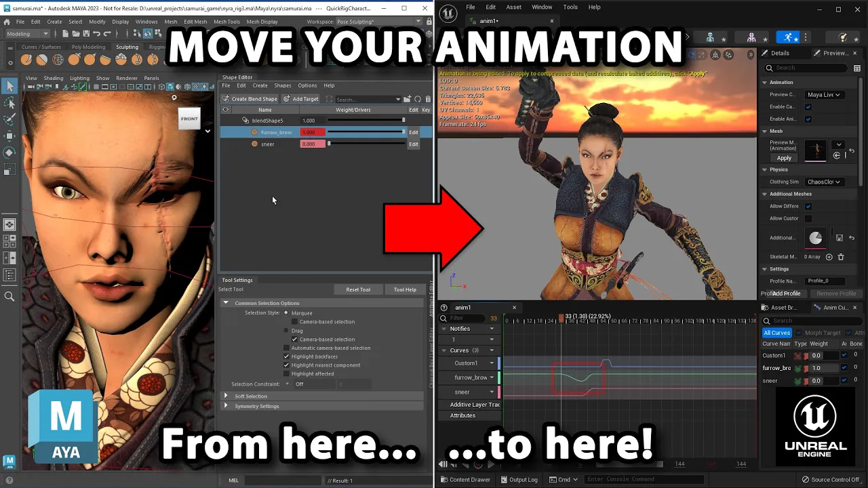Toggle the Enable Camera checkbox in Preview settings
Viewport: 868px width, 488px height.
(x=808, y=107)
